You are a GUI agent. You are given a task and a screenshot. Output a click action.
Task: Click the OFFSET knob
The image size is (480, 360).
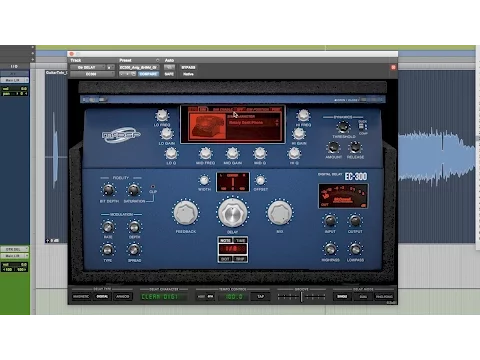point(260,180)
